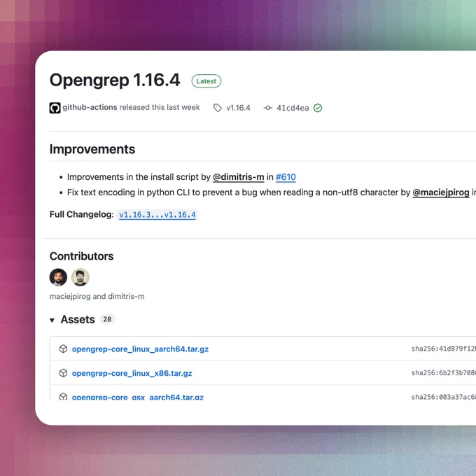Open the github-actions author link

tap(90, 107)
